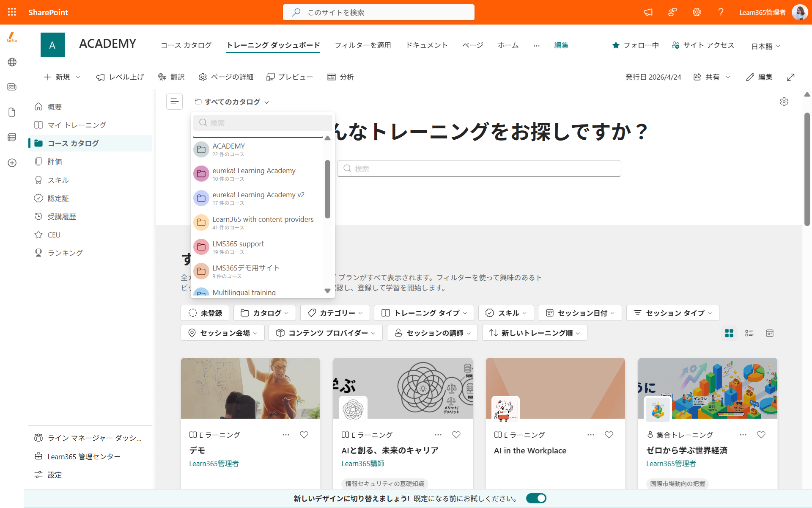Open the 日本語 language dropdown
Image resolution: width=812 pixels, height=508 pixels.
pos(765,46)
